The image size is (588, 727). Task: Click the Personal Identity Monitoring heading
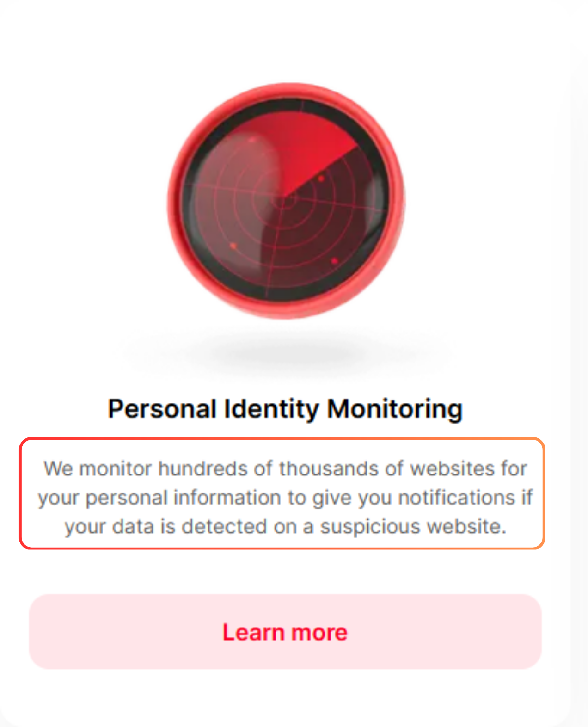pyautogui.click(x=285, y=408)
